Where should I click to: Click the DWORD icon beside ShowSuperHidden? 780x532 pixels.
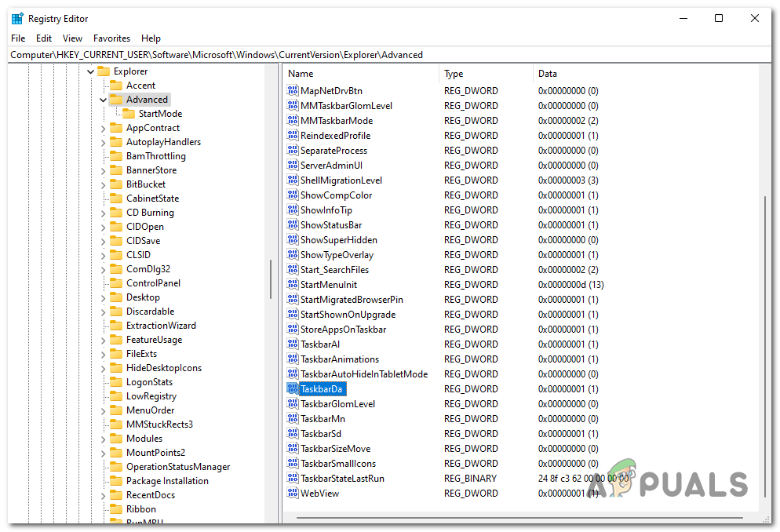(293, 239)
